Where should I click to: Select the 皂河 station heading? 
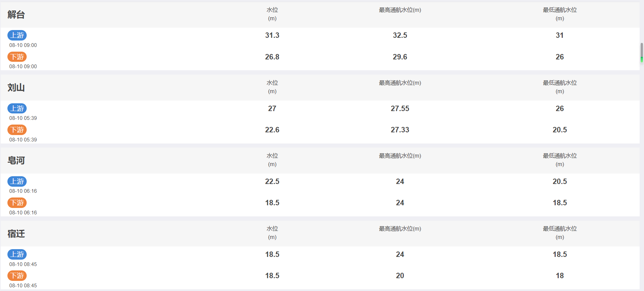16,160
